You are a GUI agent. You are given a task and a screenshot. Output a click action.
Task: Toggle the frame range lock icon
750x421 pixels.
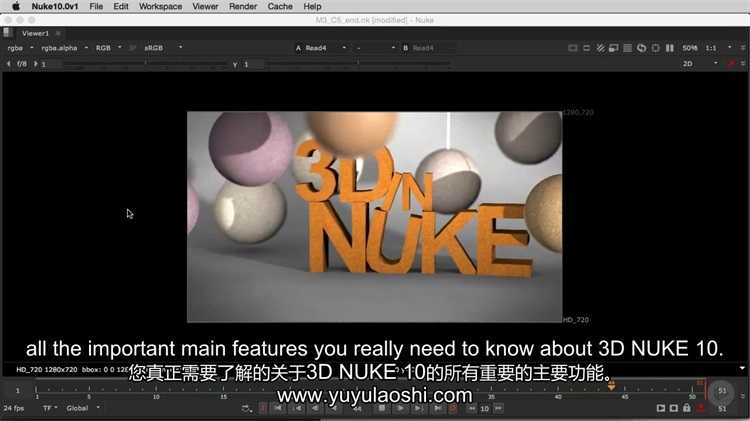687,408
